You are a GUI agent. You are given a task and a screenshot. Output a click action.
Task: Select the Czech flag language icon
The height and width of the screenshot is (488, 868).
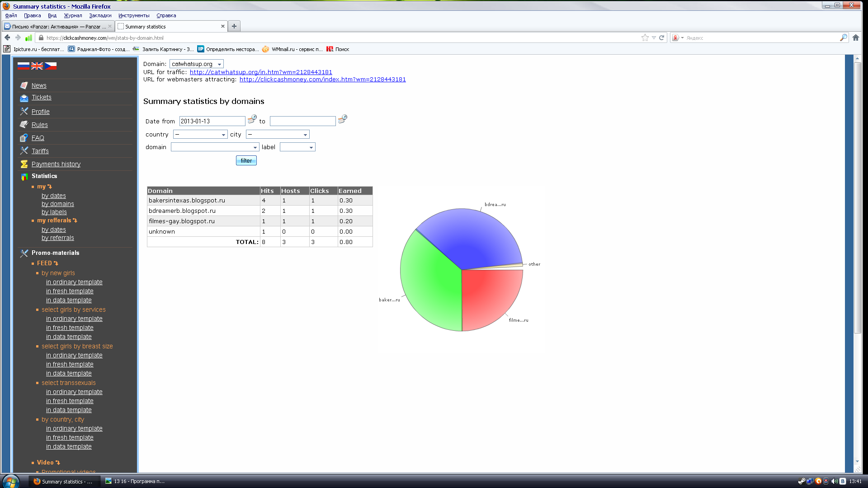click(x=51, y=66)
